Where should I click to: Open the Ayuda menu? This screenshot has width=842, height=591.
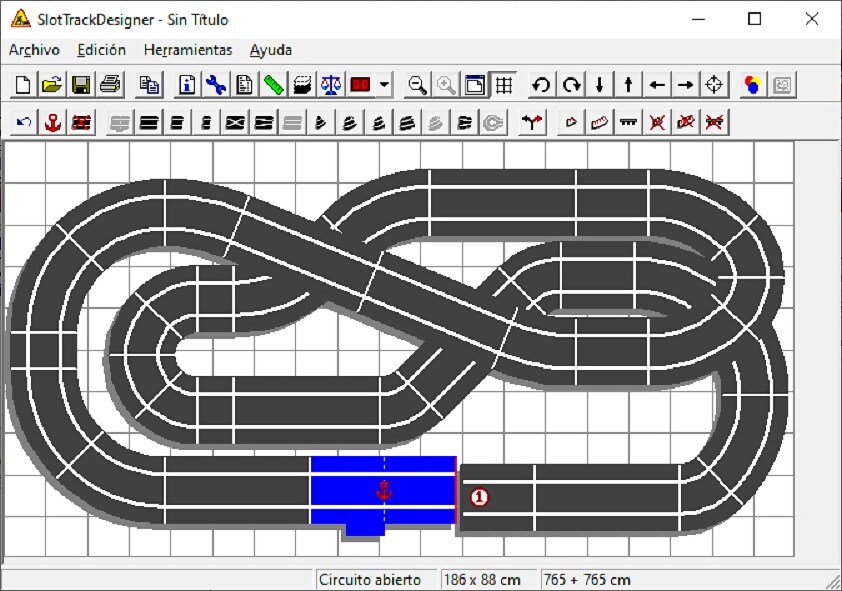tap(271, 50)
